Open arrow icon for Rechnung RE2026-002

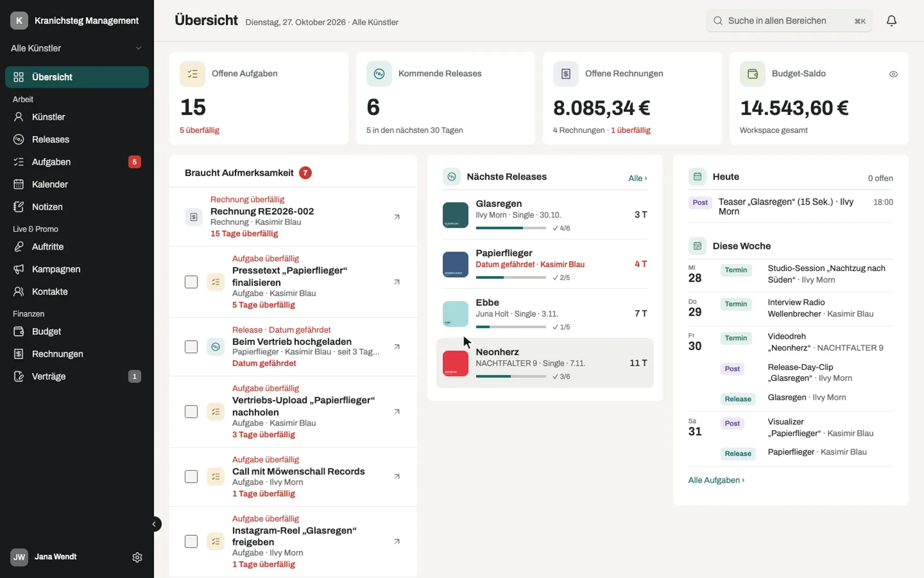tap(397, 217)
